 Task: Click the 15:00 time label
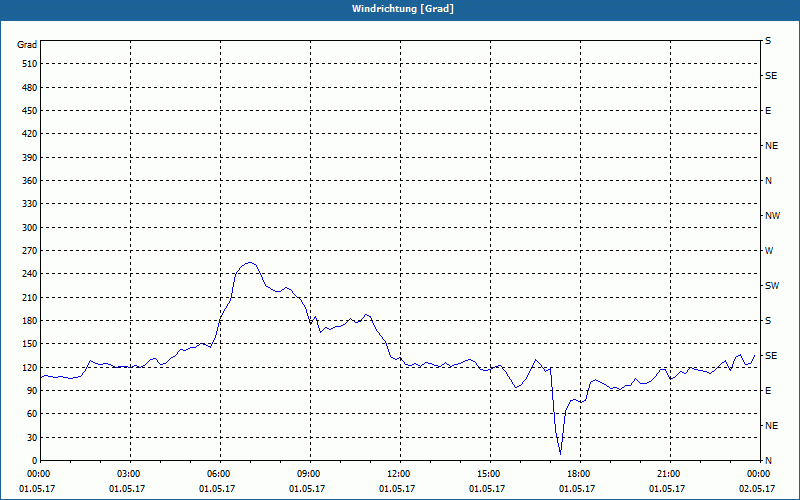487,474
